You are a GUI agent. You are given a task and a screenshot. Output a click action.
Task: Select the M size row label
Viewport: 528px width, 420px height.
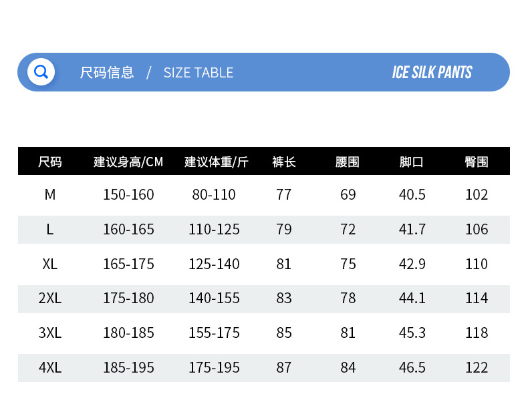(50, 194)
